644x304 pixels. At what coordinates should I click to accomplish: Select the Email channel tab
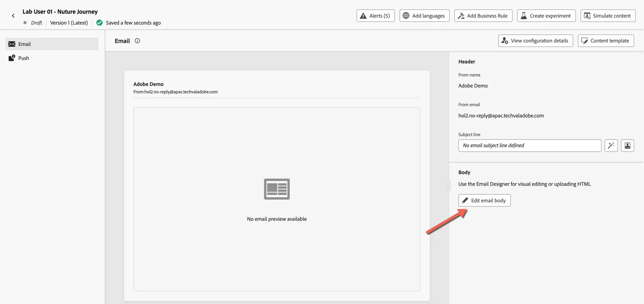click(x=52, y=44)
